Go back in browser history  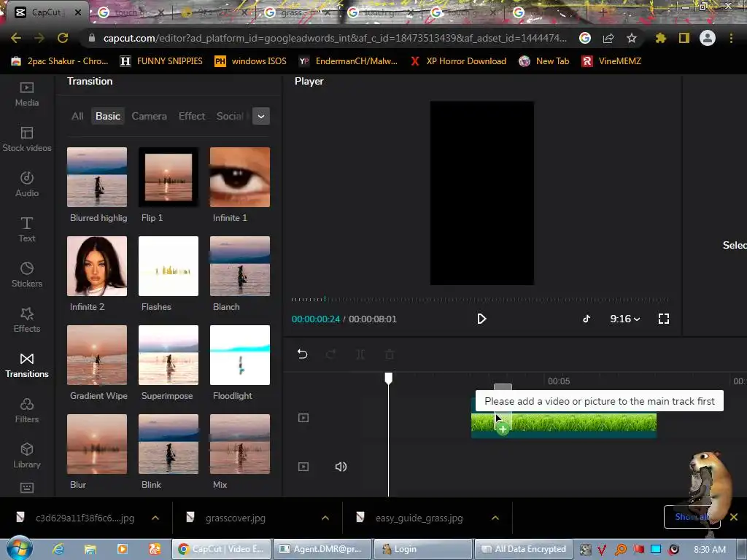pyautogui.click(x=16, y=38)
